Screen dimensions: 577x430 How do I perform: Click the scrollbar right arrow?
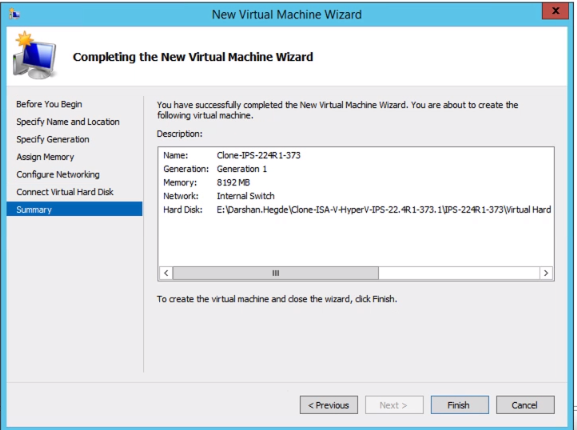coord(546,273)
